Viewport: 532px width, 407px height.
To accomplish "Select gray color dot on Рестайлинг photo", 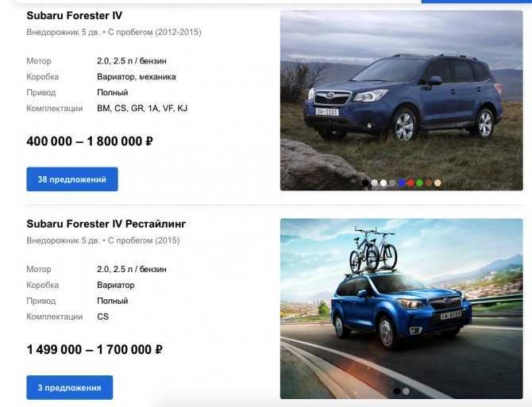I will coord(406,391).
